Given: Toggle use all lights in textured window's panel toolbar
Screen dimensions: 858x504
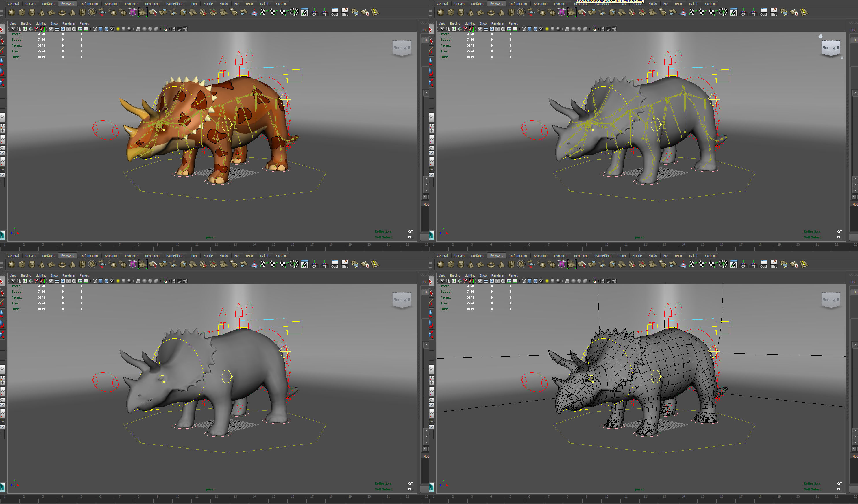Looking at the screenshot, I should (x=118, y=29).
